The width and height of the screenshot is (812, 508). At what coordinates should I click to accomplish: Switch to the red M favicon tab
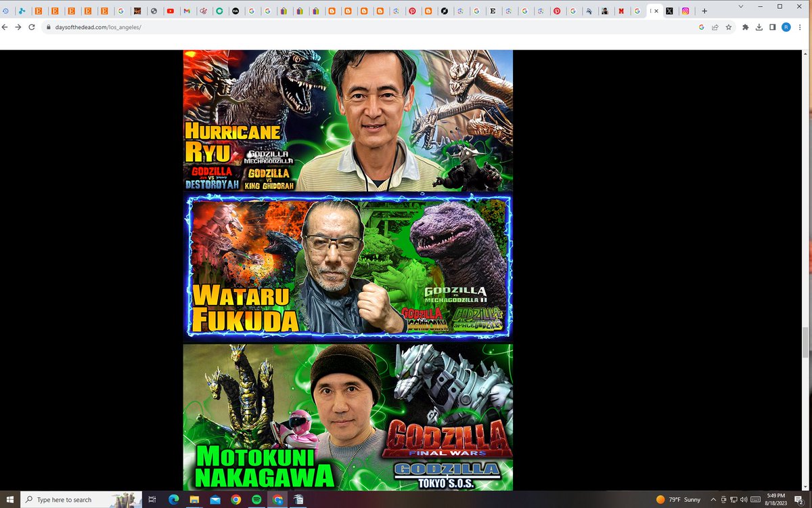click(621, 11)
